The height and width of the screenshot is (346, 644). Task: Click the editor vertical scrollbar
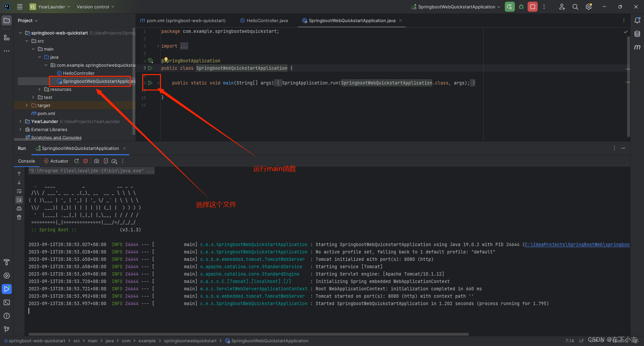pos(628,86)
